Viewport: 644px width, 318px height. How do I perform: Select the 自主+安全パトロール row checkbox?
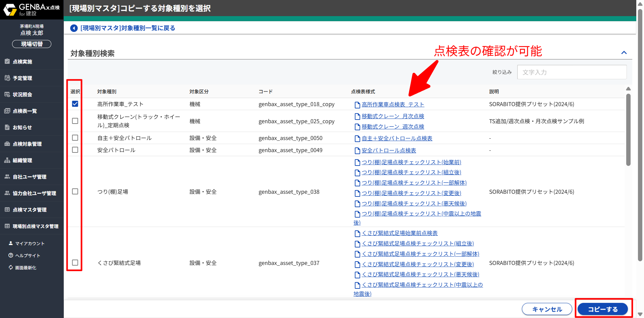[75, 138]
